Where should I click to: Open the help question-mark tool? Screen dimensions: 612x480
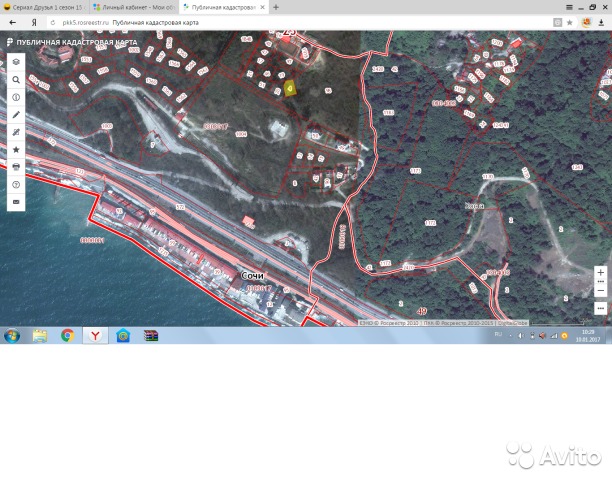click(x=16, y=185)
